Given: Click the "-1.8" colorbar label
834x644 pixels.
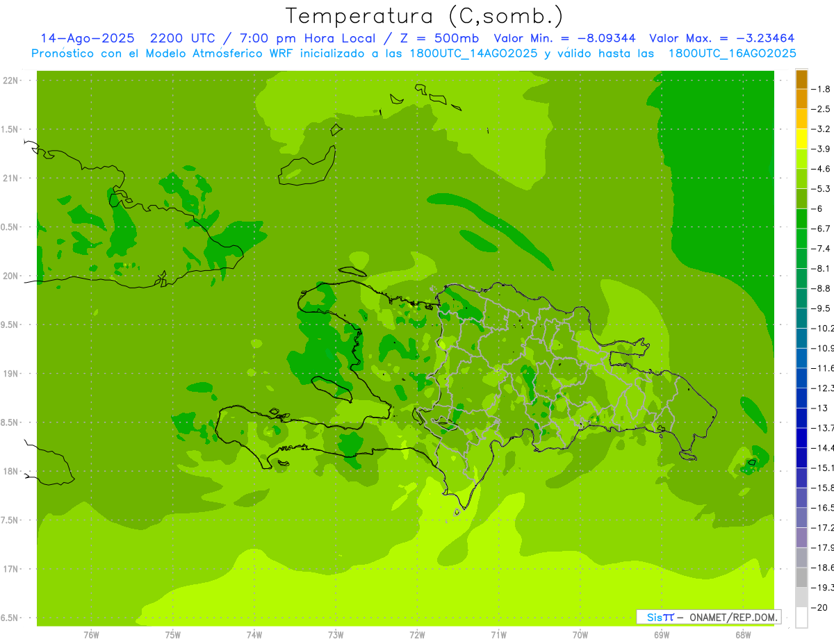Looking at the screenshot, I should (821, 89).
